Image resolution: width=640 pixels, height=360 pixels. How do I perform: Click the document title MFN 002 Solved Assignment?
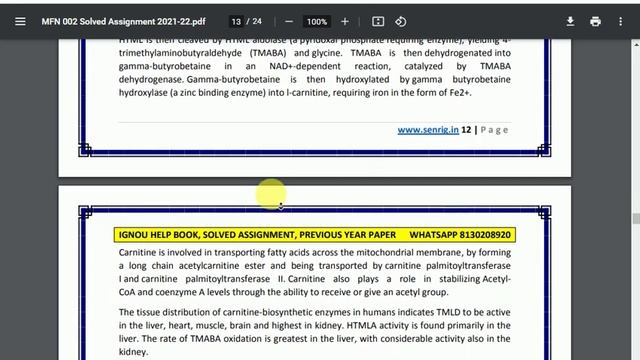(123, 22)
